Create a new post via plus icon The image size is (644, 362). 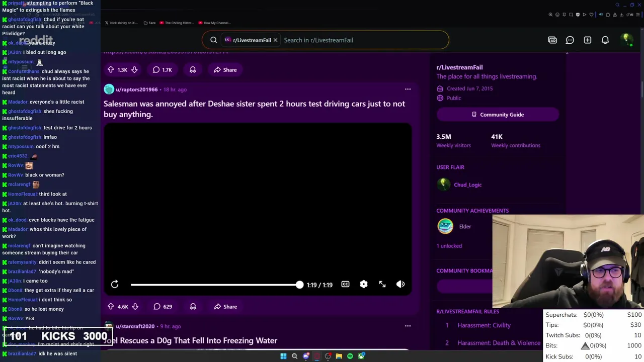tap(588, 40)
